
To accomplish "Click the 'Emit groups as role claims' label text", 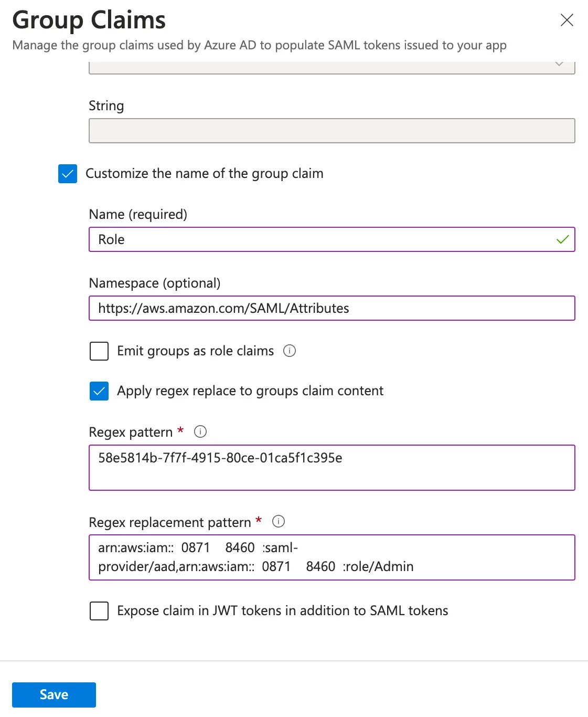I will [195, 351].
